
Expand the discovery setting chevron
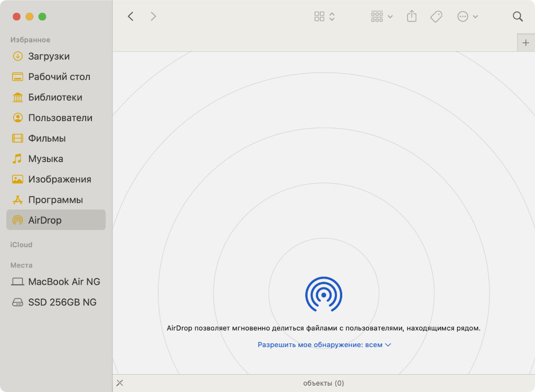tap(388, 345)
